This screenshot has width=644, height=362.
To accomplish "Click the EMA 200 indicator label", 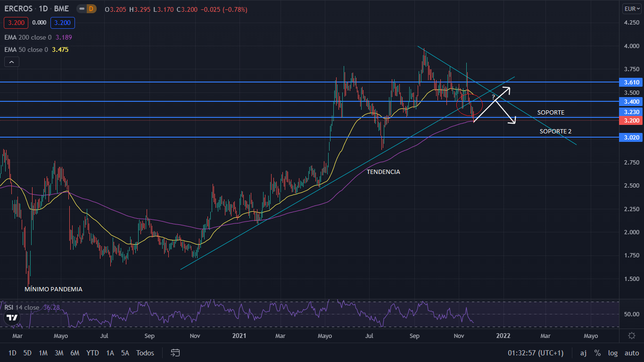I will [x=28, y=37].
